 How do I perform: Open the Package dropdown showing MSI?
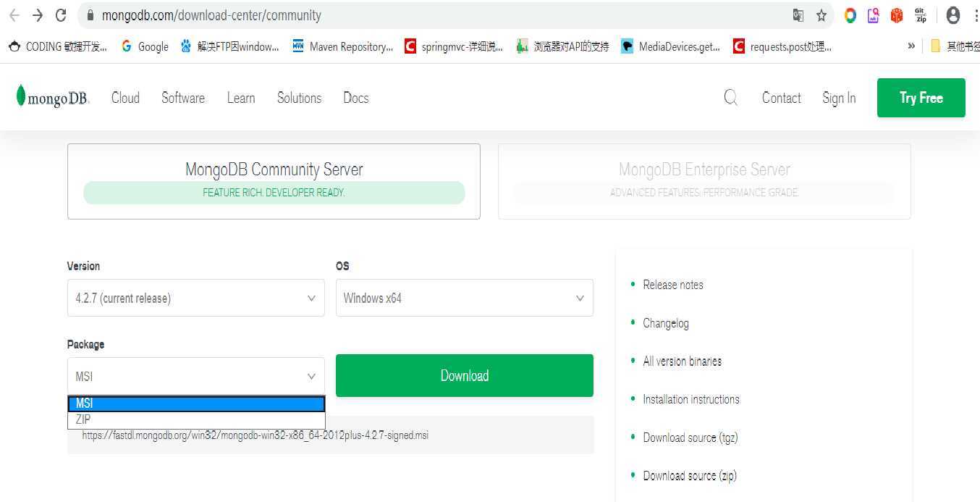196,376
